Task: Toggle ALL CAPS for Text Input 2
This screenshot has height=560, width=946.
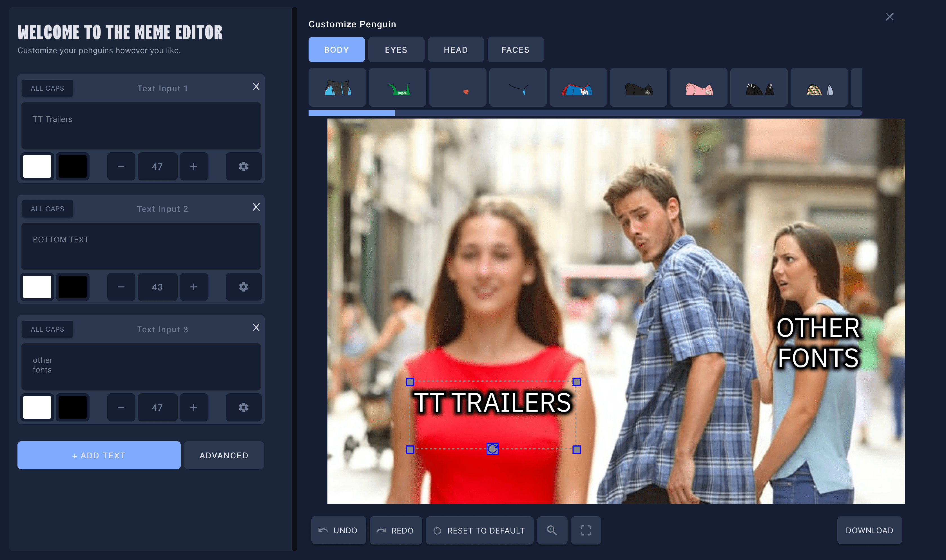Action: click(47, 209)
